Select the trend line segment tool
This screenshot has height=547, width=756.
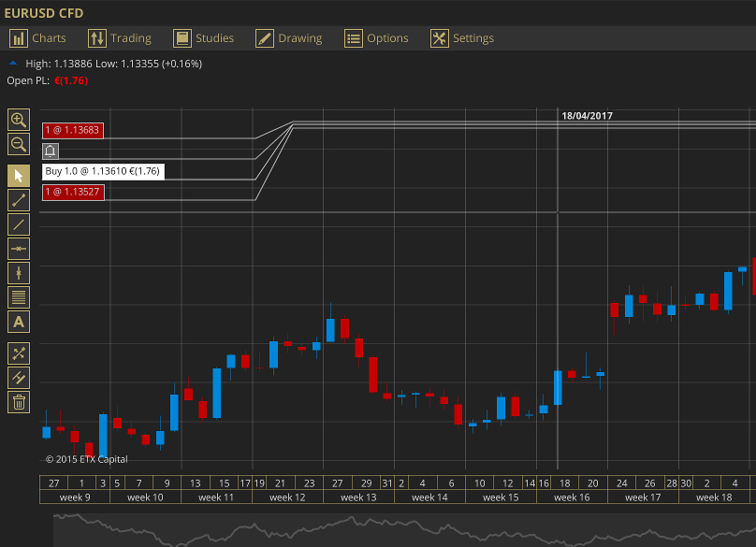(19, 200)
